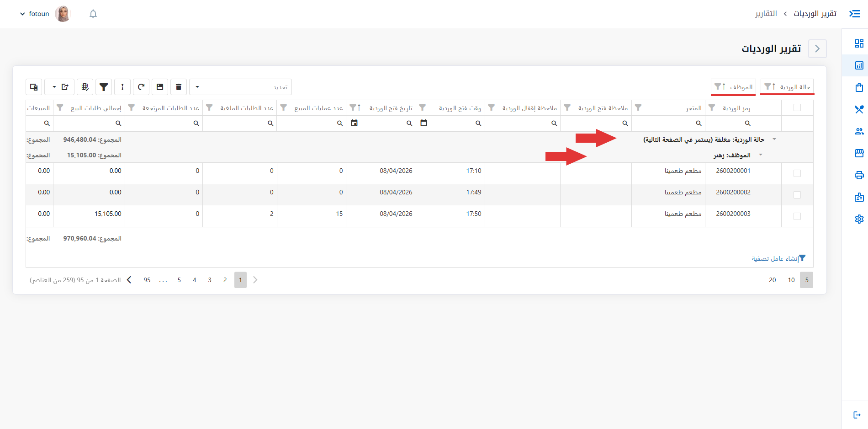The width and height of the screenshot is (868, 429).
Task: Tick the select-all checkbox in the table header
Action: [x=797, y=107]
